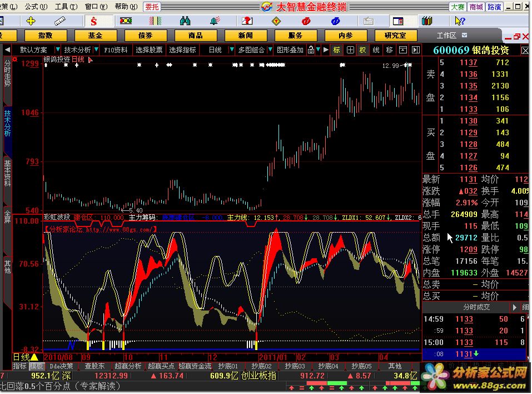Open the 研究室 research category
532x394 pixels.
click(396, 35)
